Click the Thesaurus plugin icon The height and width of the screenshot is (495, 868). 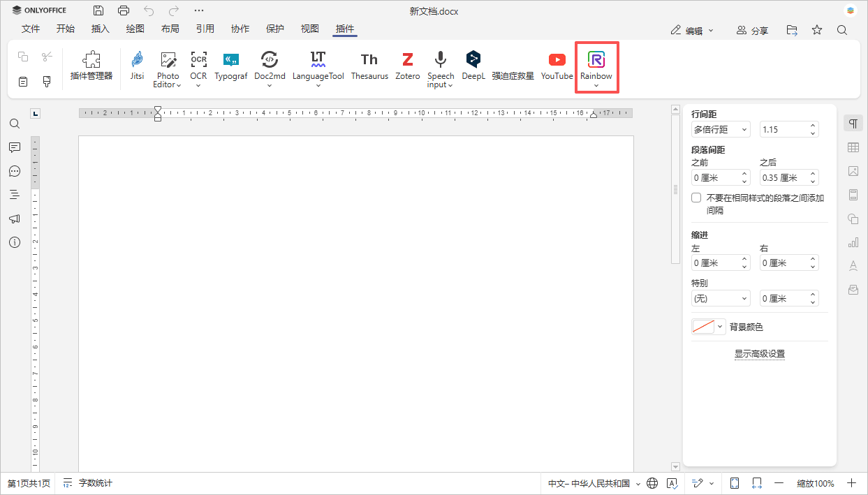[x=369, y=66]
